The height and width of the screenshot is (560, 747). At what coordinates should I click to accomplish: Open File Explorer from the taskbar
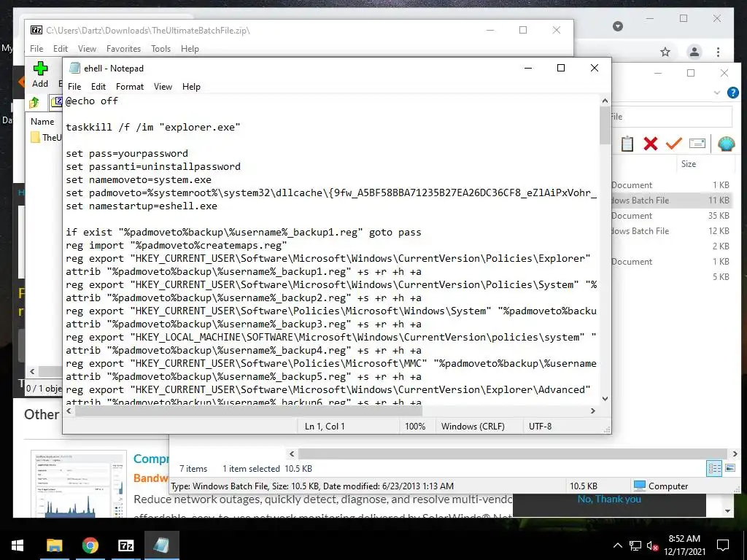(x=54, y=545)
